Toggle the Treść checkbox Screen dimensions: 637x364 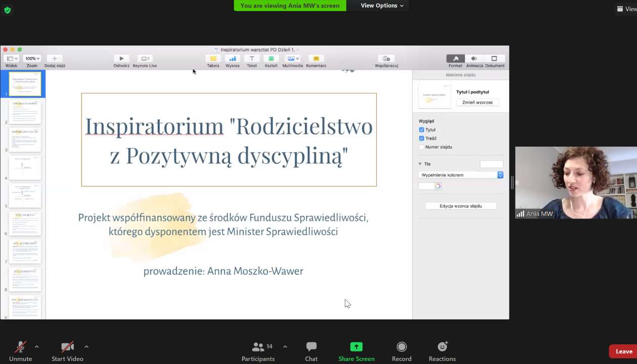pyautogui.click(x=422, y=139)
